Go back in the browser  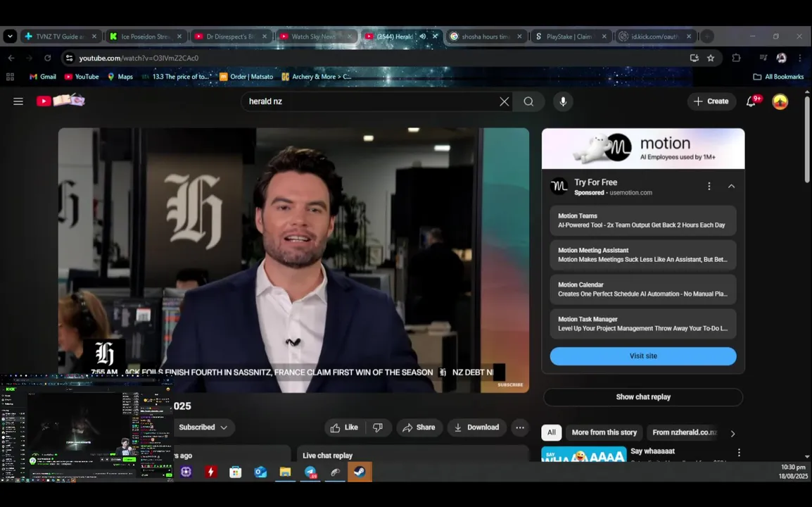[11, 58]
